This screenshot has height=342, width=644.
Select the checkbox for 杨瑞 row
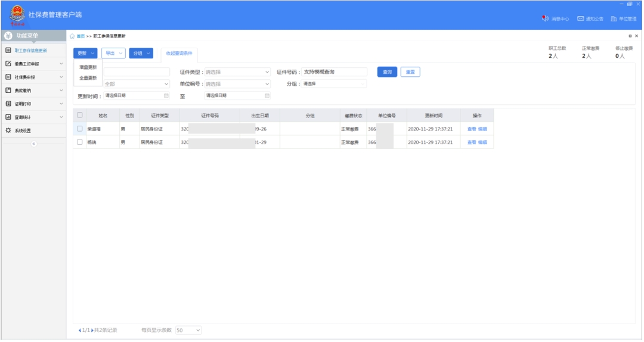coord(80,142)
